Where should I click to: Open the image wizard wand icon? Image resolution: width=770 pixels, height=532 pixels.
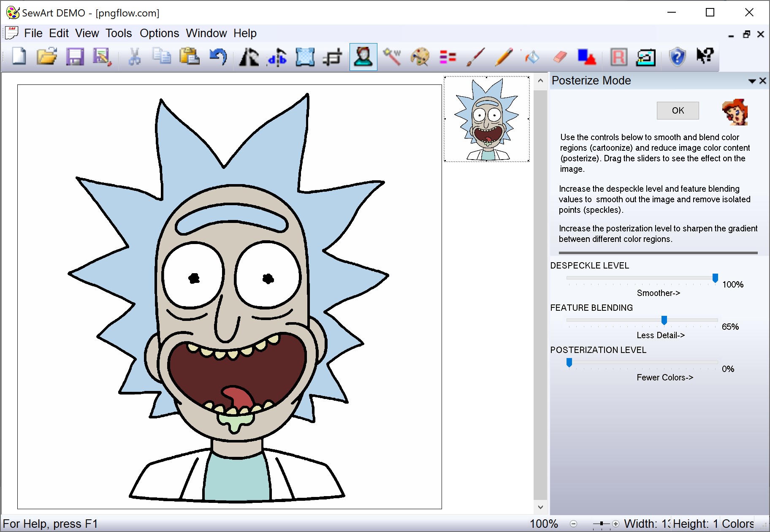392,57
